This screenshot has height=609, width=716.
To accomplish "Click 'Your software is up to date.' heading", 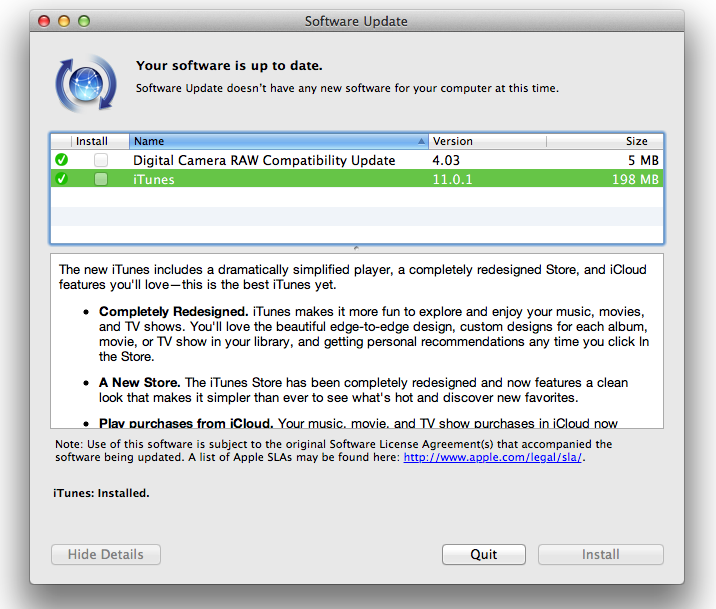I will [229, 66].
